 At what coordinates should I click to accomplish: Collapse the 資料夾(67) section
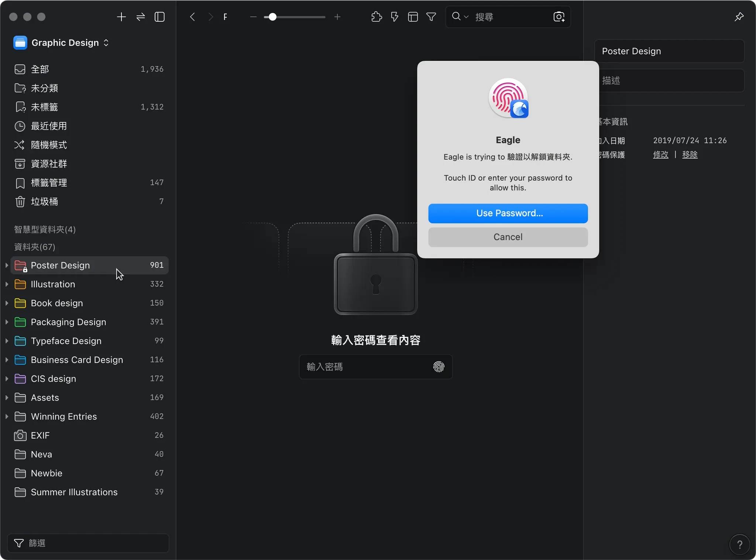(35, 247)
